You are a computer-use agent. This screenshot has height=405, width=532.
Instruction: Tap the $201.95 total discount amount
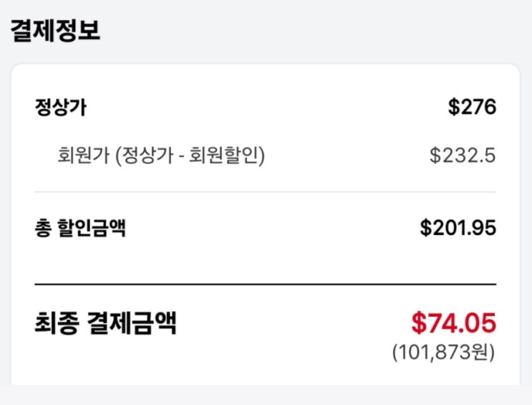(458, 229)
